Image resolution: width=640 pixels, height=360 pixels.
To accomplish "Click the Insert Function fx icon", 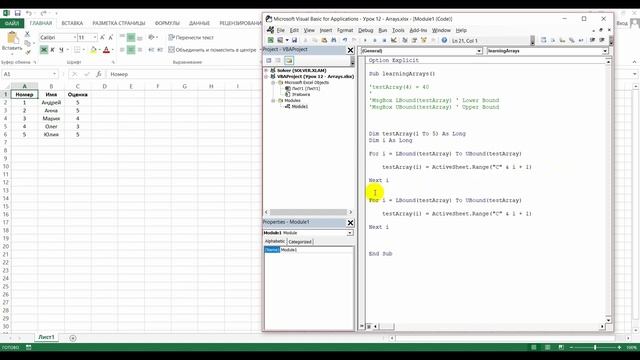I will coord(98,74).
